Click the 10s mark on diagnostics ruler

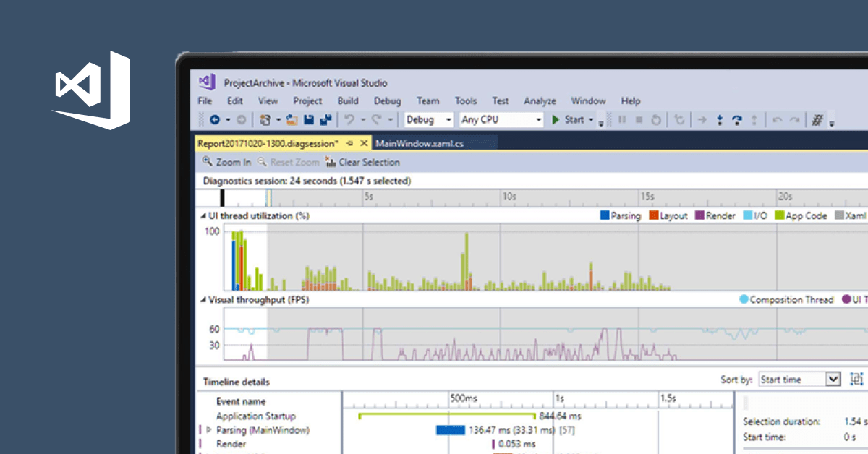(x=509, y=196)
